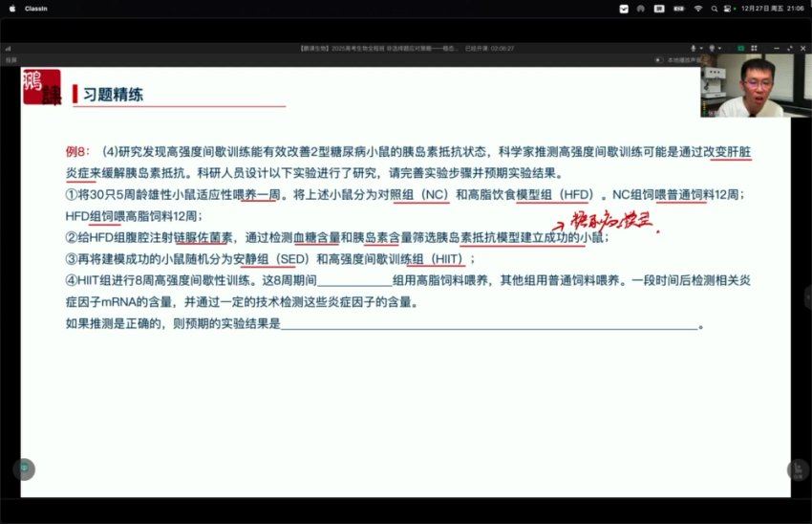Open Spotlight search in menu bar
The height and width of the screenshot is (524, 812).
click(715, 9)
